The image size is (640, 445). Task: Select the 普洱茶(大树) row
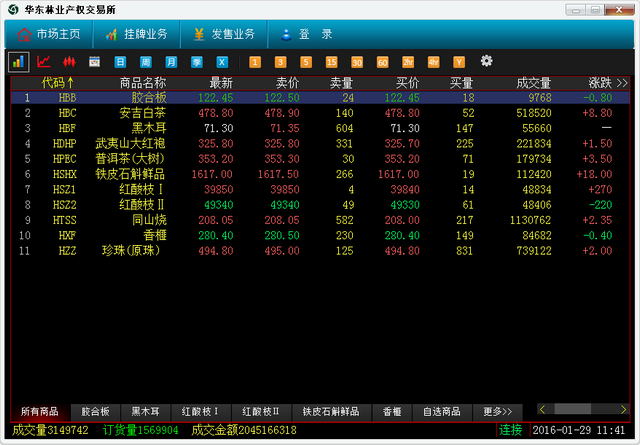pyautogui.click(x=320, y=159)
